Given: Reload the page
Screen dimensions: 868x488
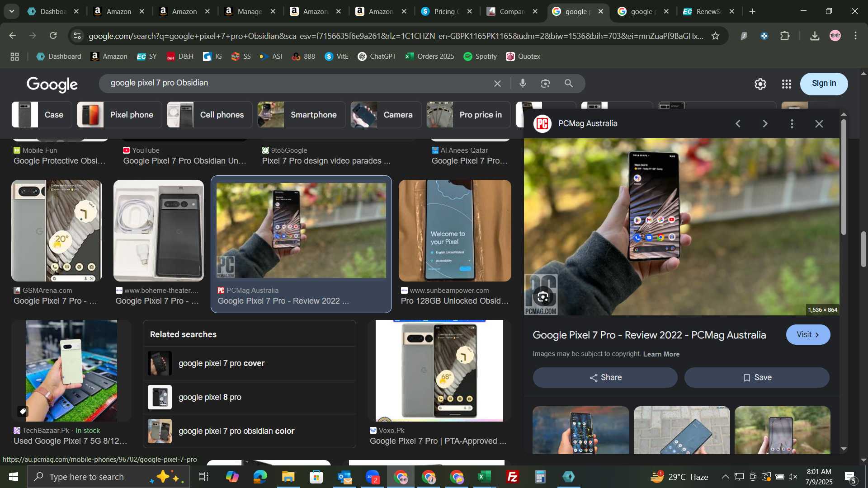Looking at the screenshot, I should pyautogui.click(x=53, y=36).
